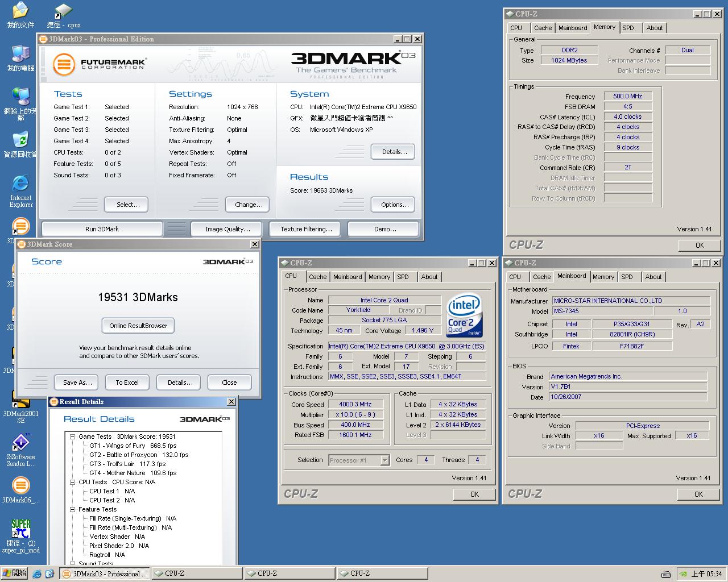Export score To Excel

(127, 383)
